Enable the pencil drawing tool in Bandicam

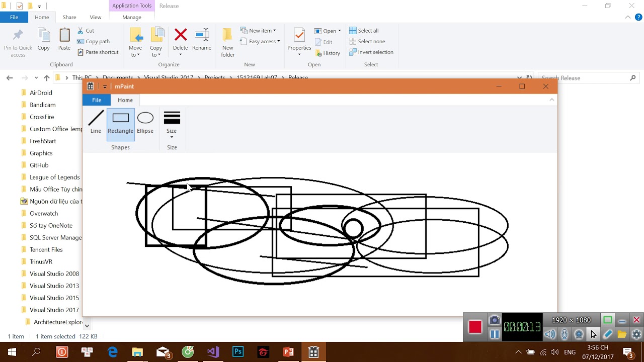[x=608, y=334]
